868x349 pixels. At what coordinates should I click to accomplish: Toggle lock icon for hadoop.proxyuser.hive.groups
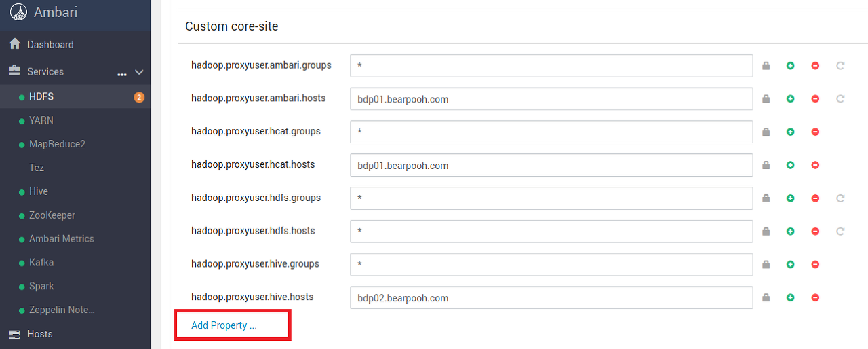pos(766,264)
